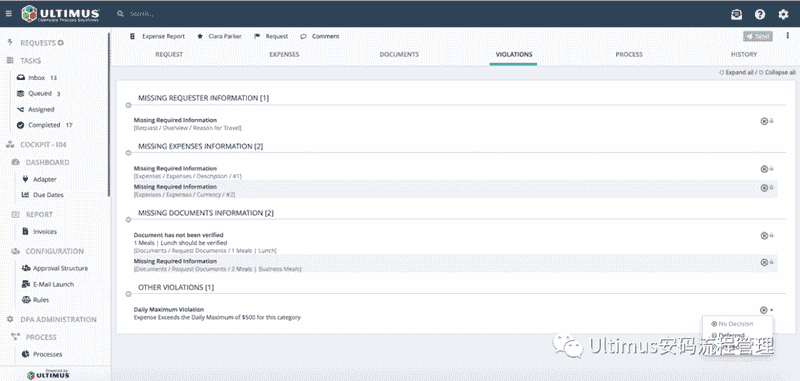Viewport: 800px width, 381px height.
Task: Click the Queued stack icon in sidebar
Action: tap(20, 93)
